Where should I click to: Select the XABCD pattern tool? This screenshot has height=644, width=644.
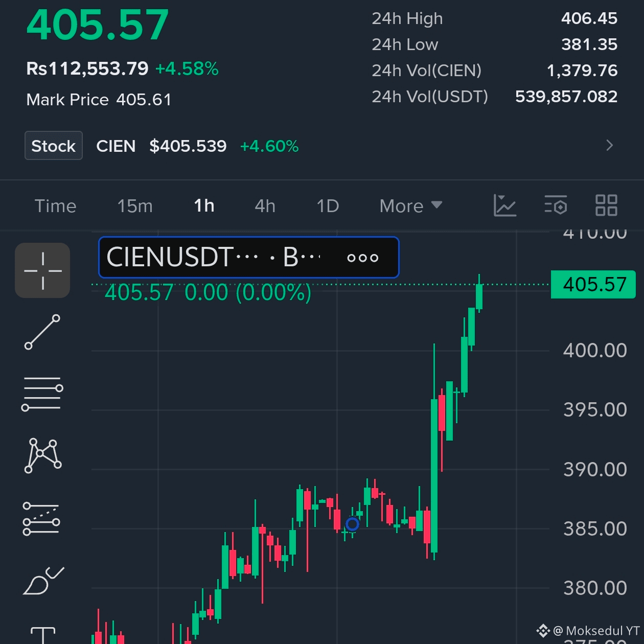43,455
